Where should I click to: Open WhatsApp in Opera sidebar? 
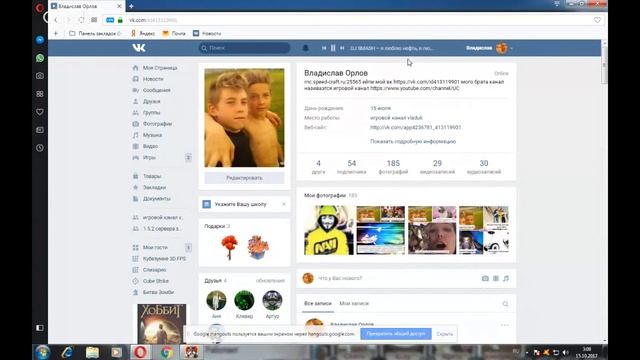click(x=40, y=58)
